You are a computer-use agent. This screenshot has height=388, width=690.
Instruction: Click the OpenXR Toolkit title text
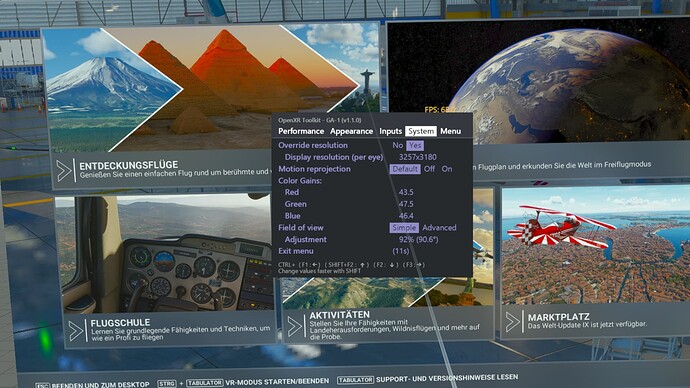[319, 120]
